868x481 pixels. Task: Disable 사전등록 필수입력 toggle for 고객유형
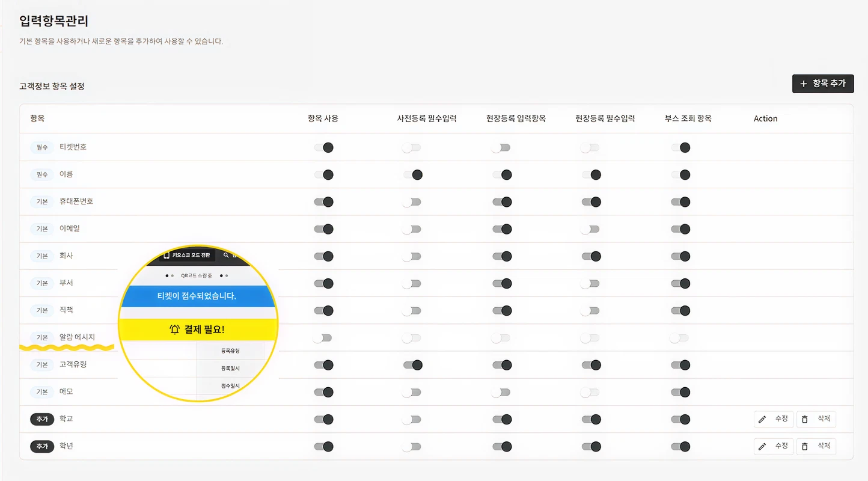tap(412, 365)
